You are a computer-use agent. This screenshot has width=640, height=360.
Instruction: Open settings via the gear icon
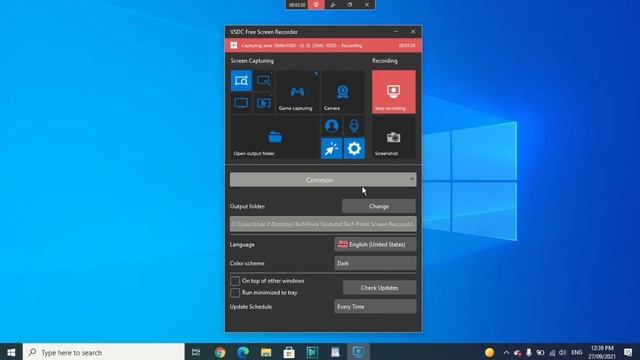point(354,149)
